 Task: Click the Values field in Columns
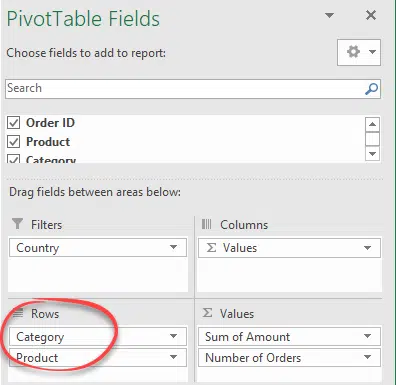(x=289, y=248)
